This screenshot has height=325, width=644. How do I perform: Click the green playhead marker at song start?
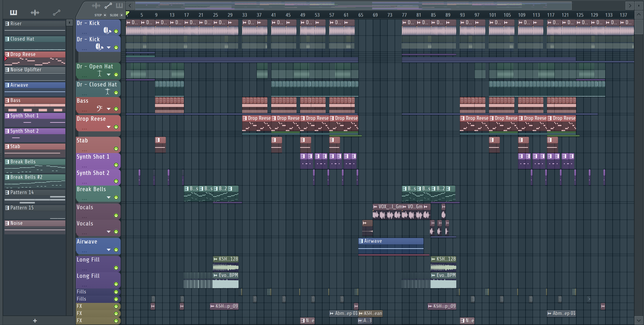click(x=127, y=14)
